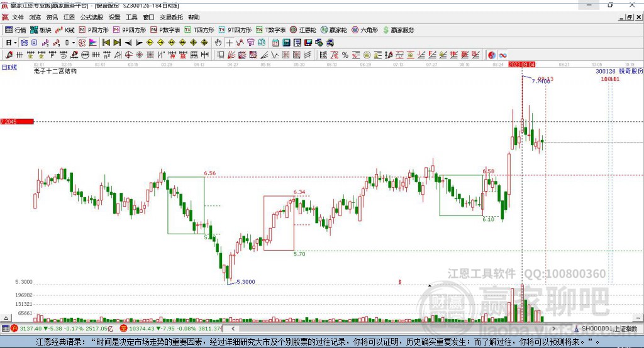The height and width of the screenshot is (348, 644).
Task: Click the yellow diamond with up-down arrows
Action: pyautogui.click(x=204, y=43)
